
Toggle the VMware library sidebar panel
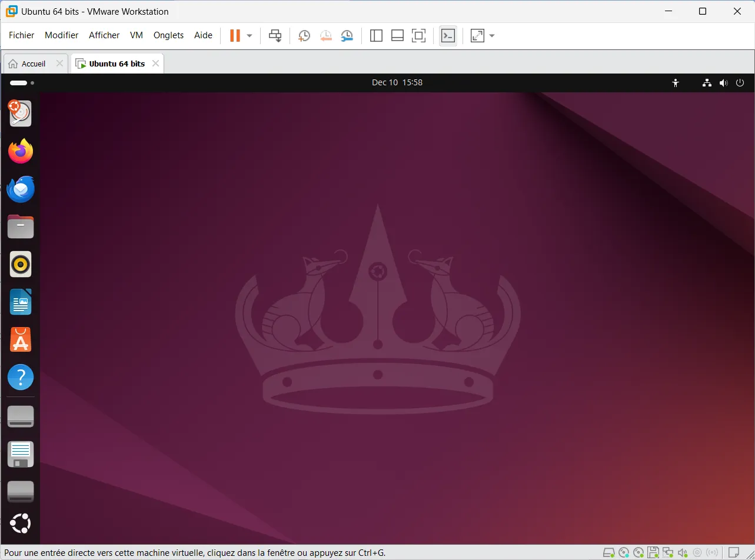coord(376,36)
